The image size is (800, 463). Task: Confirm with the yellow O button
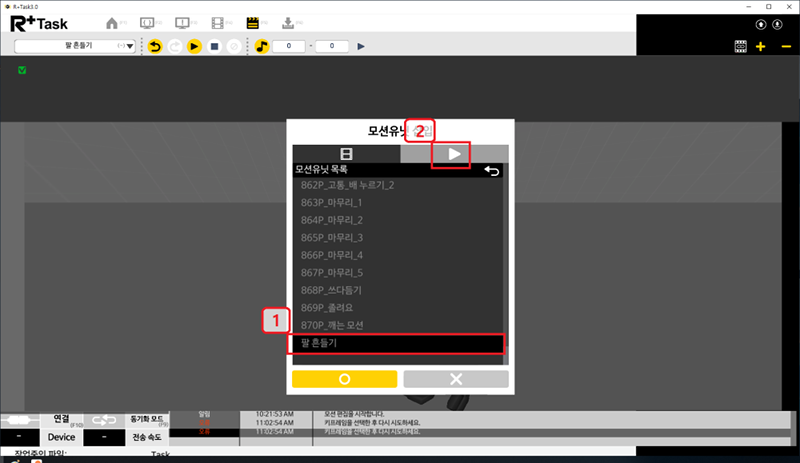345,379
